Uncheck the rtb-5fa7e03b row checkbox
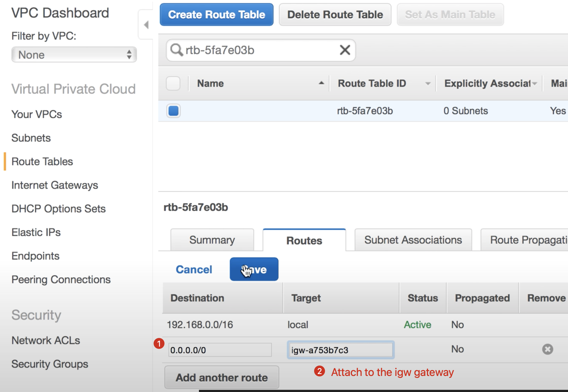This screenshot has height=392, width=568. click(173, 111)
